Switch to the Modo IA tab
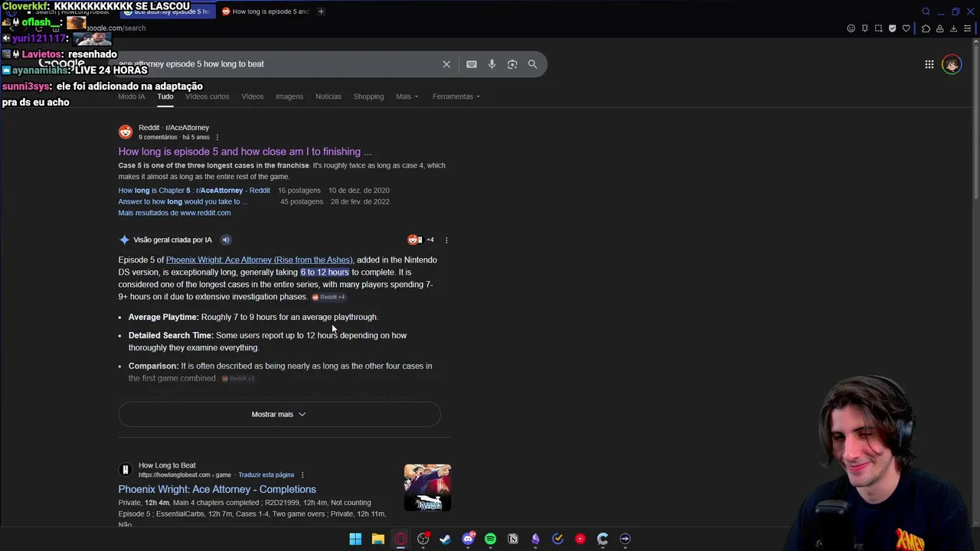The width and height of the screenshot is (980, 551). [x=132, y=96]
